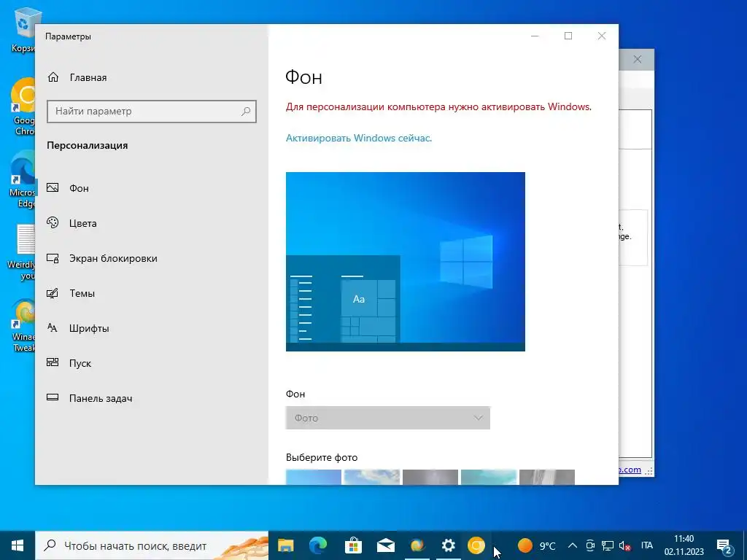This screenshot has width=747, height=560.
Task: Select the Google Chrome desktop shortcut
Action: pyautogui.click(x=23, y=106)
